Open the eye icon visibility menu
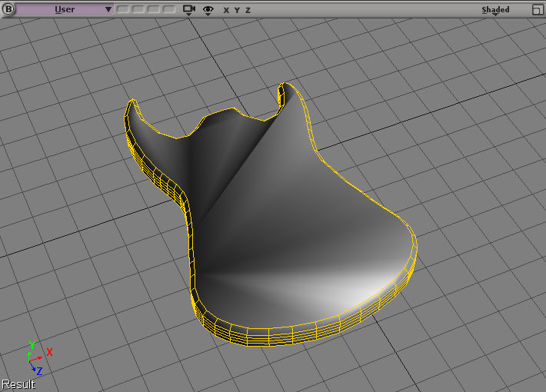 coord(208,10)
